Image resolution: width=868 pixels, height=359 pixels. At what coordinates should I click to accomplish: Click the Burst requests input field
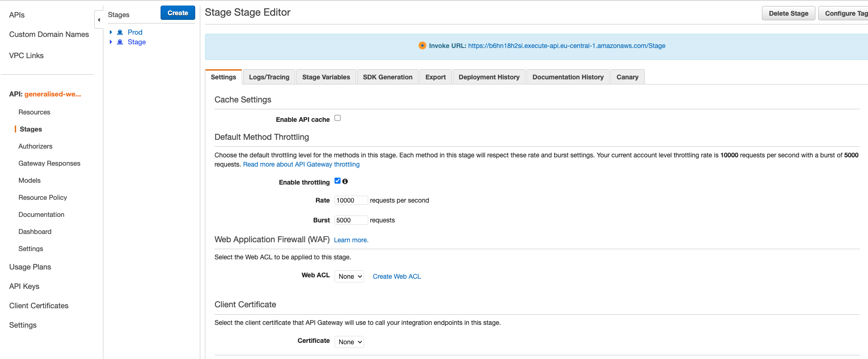coord(351,220)
